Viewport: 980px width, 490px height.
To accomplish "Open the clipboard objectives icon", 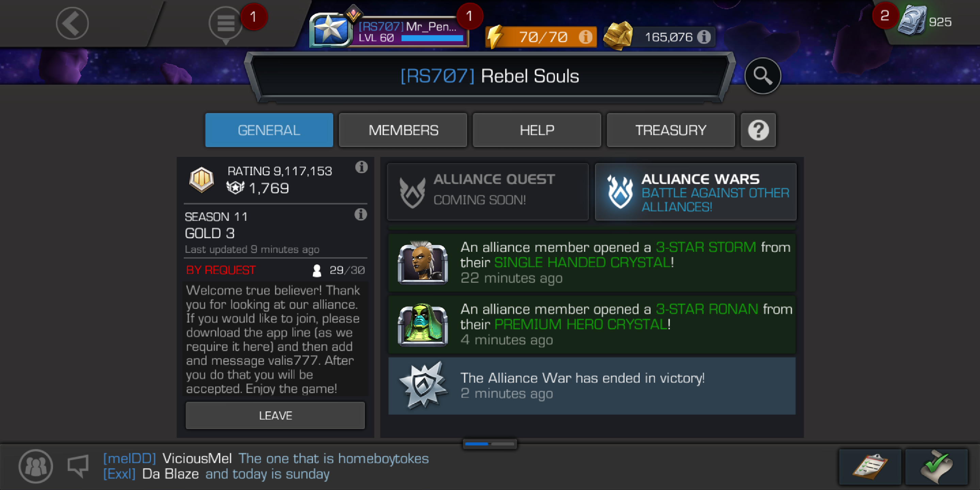I will coord(869,467).
